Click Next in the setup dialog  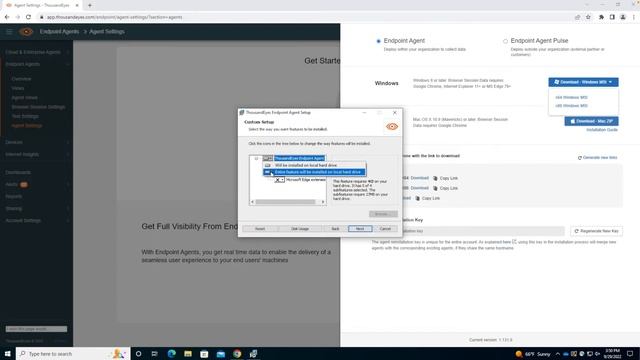pos(360,229)
